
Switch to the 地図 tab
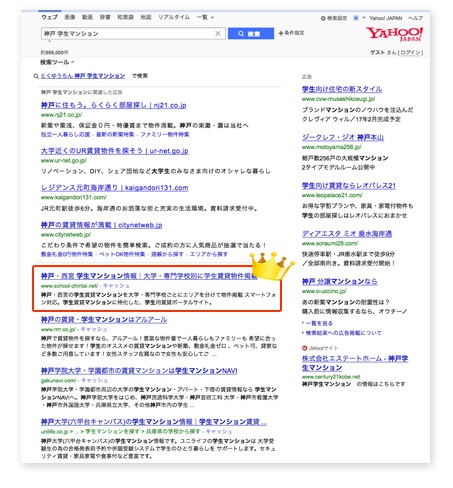[x=146, y=17]
